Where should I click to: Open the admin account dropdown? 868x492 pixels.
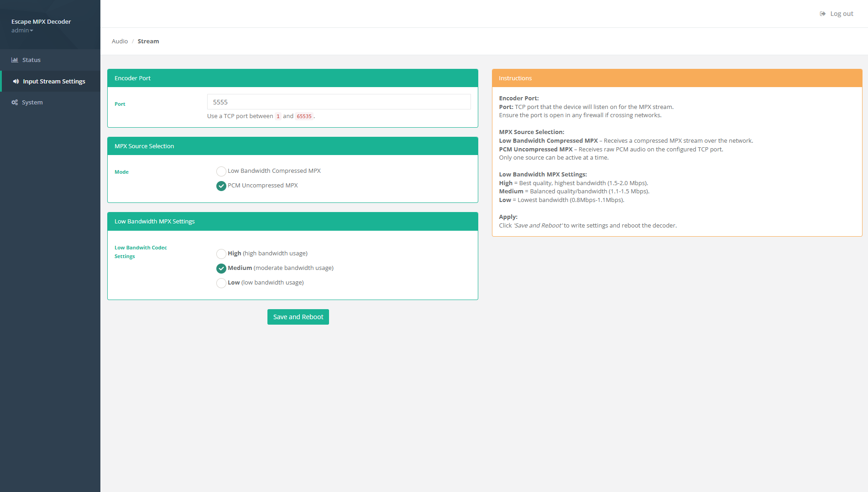(22, 30)
